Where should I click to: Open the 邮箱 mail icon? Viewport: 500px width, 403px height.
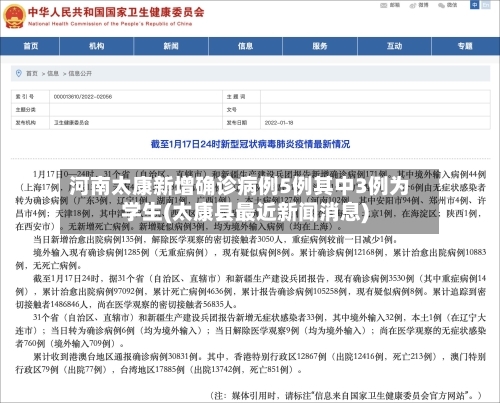click(384, 5)
